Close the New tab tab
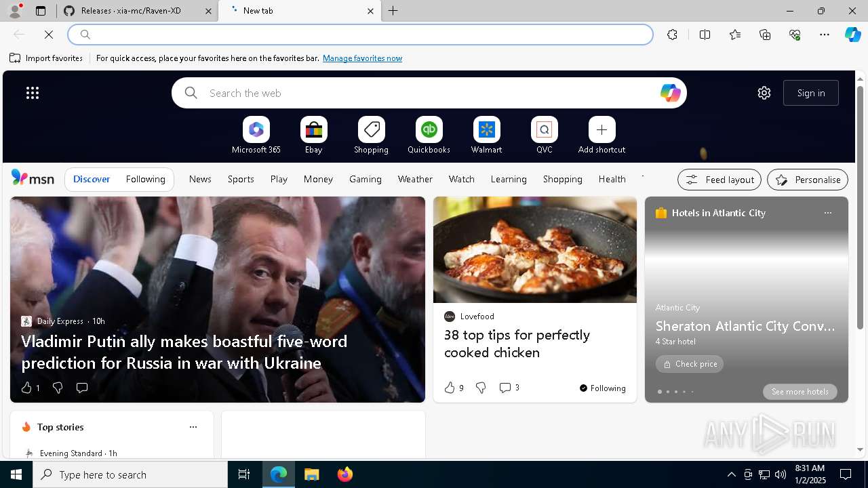Screen dimensions: 868x488 [370, 11]
